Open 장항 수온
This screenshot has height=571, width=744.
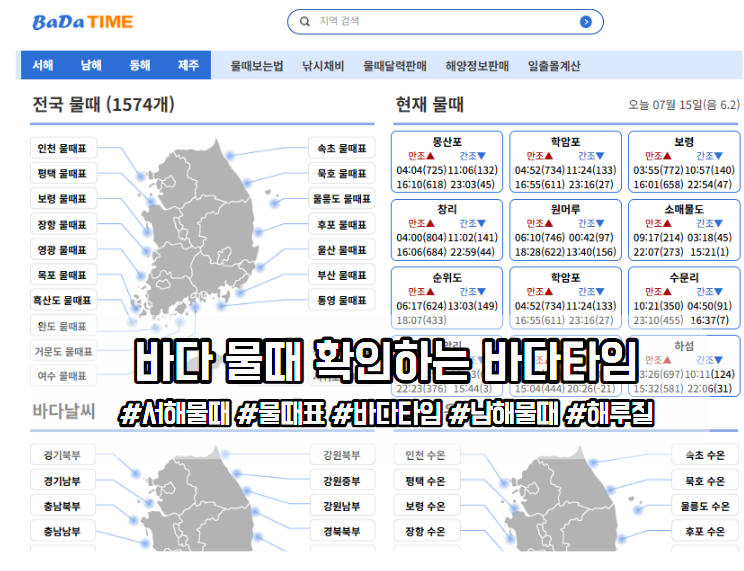426,531
